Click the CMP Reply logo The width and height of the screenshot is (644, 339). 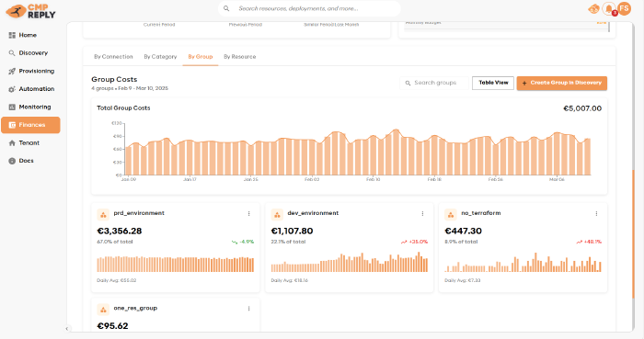pyautogui.click(x=30, y=11)
